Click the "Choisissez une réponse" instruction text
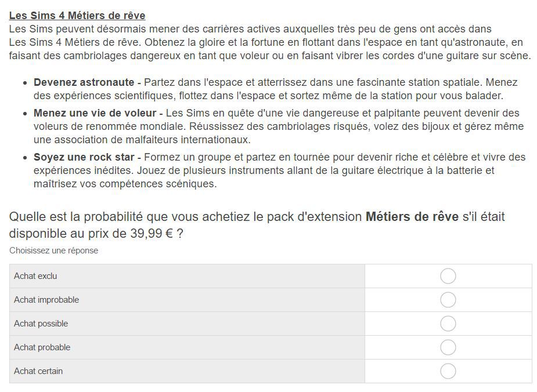 [x=54, y=251]
